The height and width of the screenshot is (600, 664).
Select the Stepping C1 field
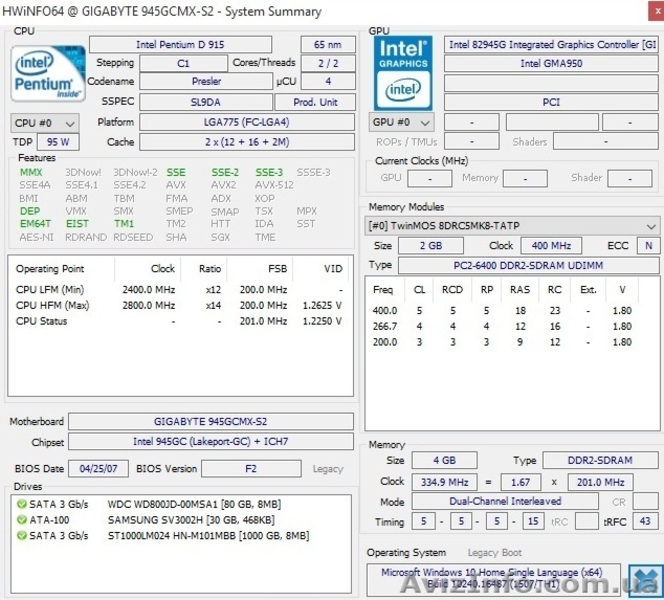[x=183, y=64]
